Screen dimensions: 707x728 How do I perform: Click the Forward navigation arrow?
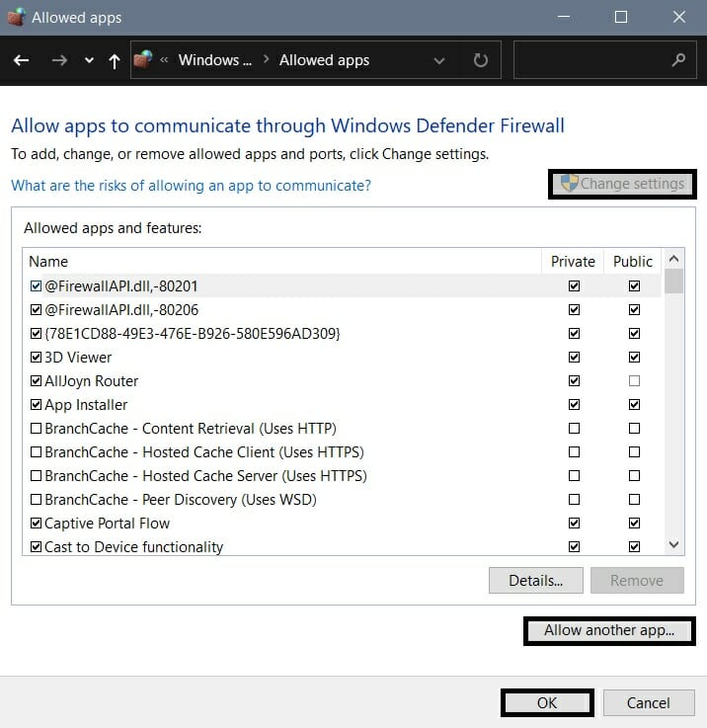59,60
